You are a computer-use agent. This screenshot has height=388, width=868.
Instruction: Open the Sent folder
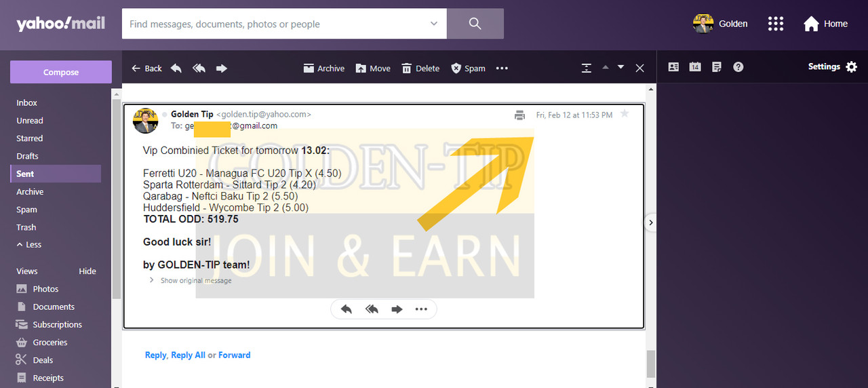(x=56, y=174)
